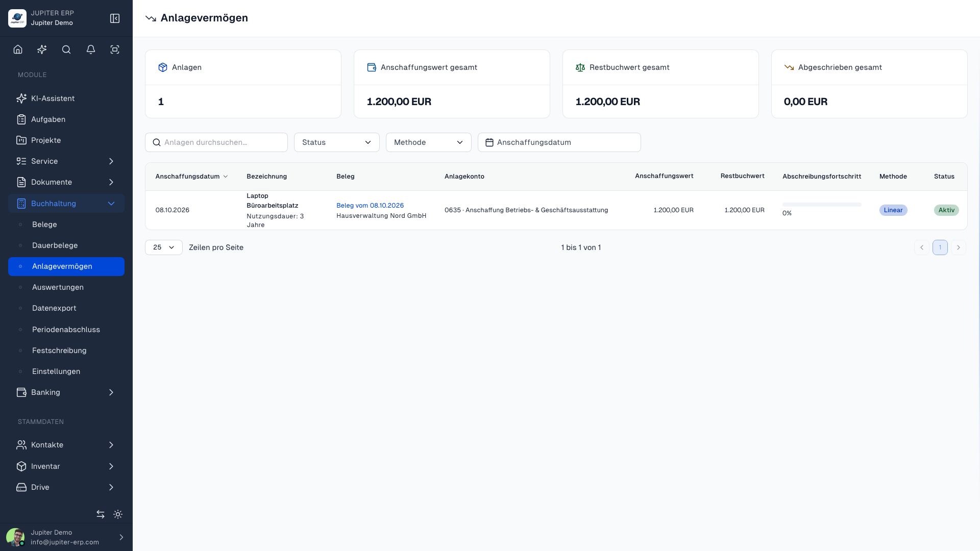Click the swap arrows icon at sidebar bottom
Viewport: 980px width, 551px height.
pyautogui.click(x=101, y=514)
